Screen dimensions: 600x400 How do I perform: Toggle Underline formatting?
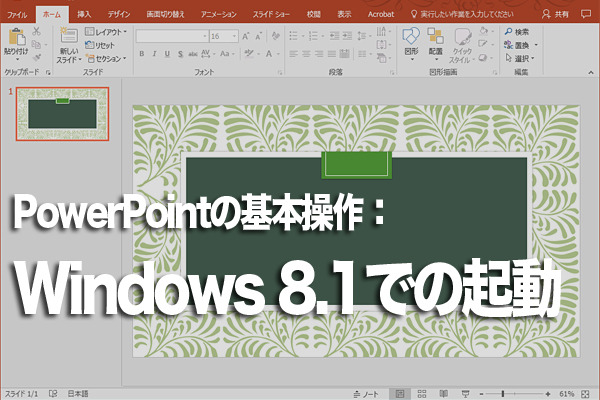click(167, 54)
